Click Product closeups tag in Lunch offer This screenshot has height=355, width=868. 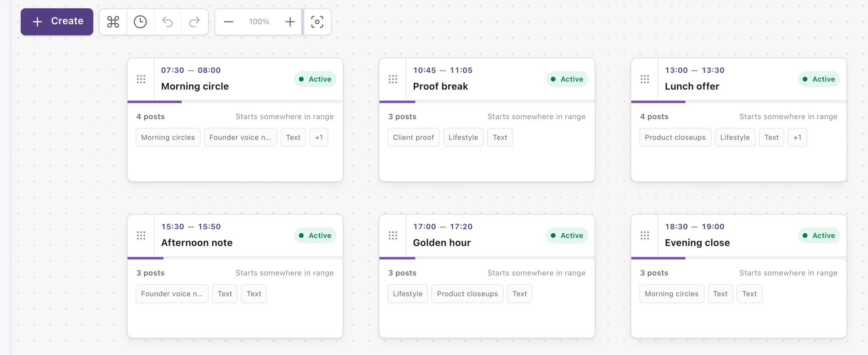676,137
